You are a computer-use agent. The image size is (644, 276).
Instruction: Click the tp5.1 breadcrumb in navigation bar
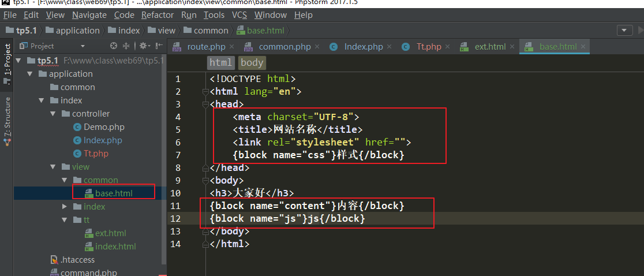click(x=22, y=31)
